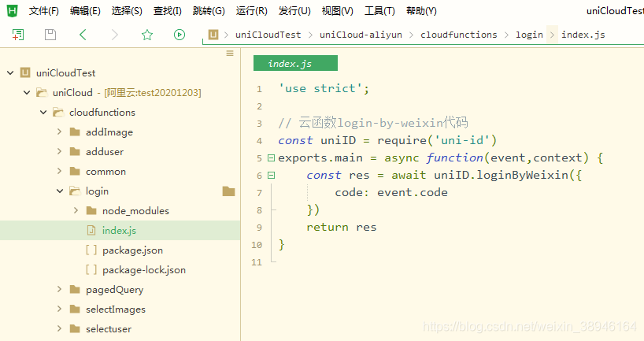Screen dimensions: 644x341
Task: Click the node_modules folder icon
Action: point(91,211)
